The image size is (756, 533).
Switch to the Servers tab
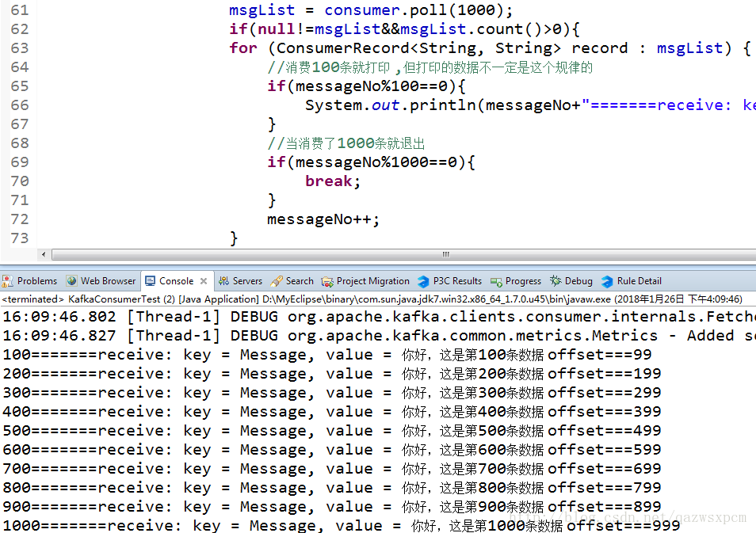247,281
